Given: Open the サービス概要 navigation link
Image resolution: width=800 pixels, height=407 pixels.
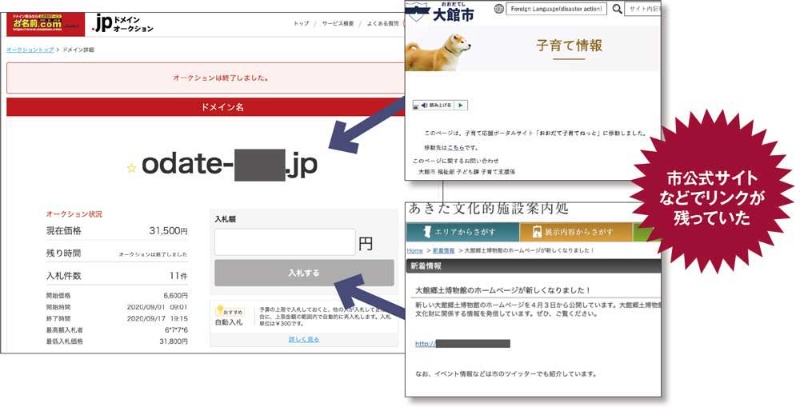Looking at the screenshot, I should coord(337,24).
